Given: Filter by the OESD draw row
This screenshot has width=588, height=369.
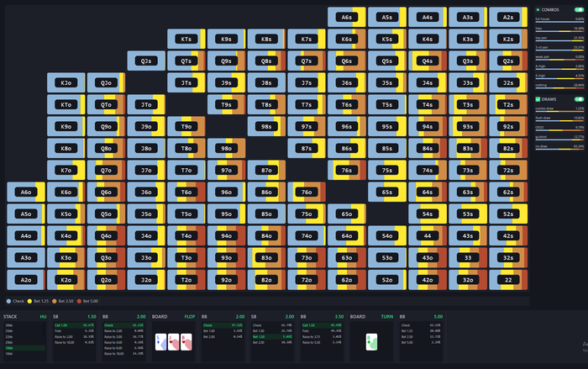Looking at the screenshot, I should 559,128.
